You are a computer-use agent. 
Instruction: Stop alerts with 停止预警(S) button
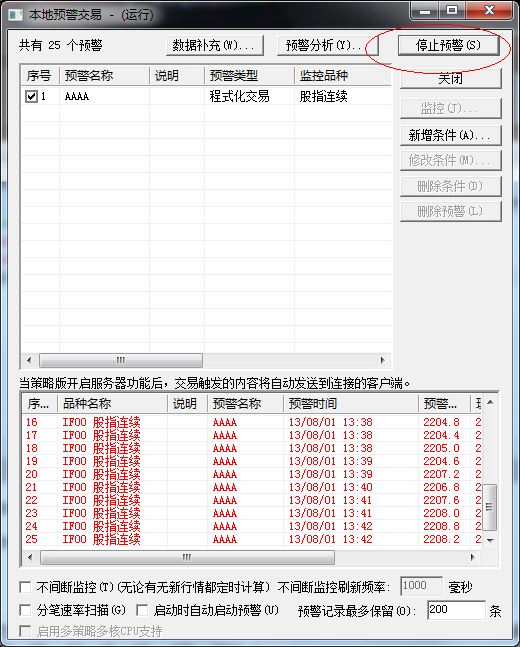pos(449,45)
